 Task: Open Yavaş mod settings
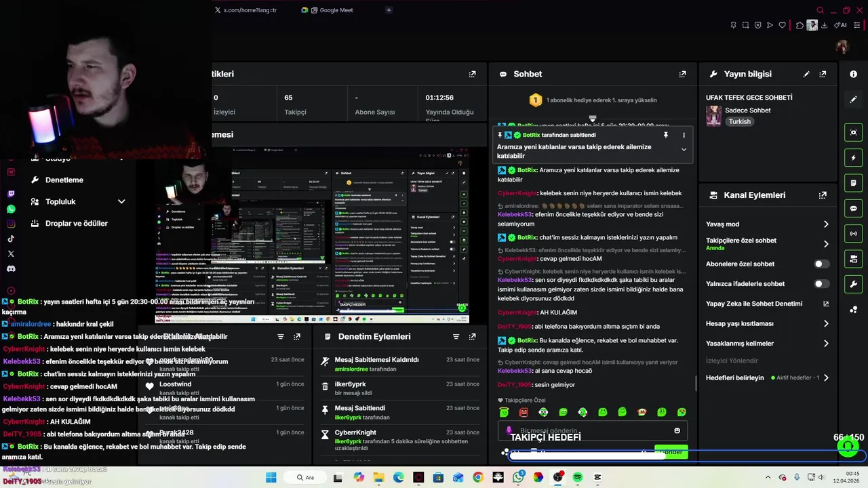(x=767, y=224)
